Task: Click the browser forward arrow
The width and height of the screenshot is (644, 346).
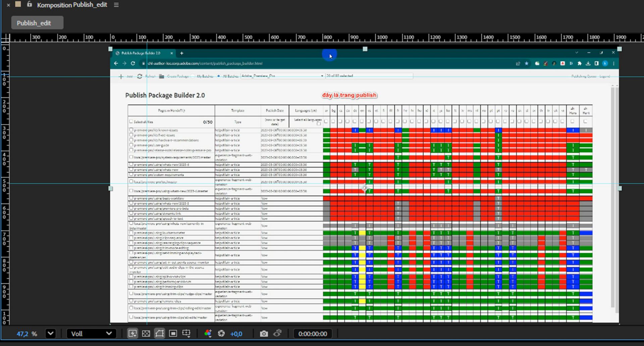Action: point(124,63)
